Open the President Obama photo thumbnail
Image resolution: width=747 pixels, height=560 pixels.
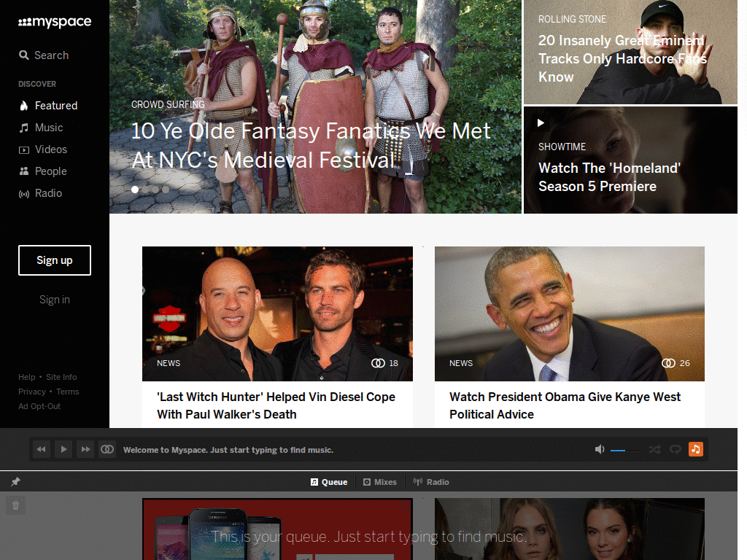(569, 314)
